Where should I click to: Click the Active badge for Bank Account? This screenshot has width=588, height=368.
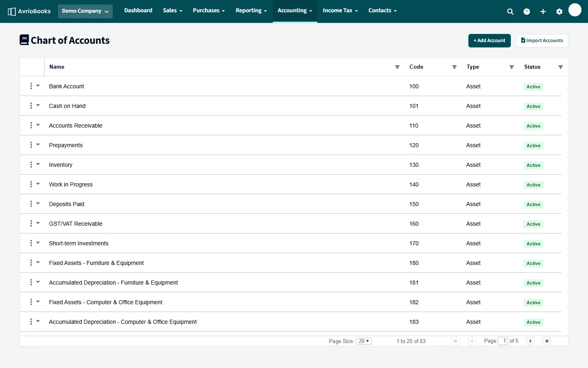(533, 87)
